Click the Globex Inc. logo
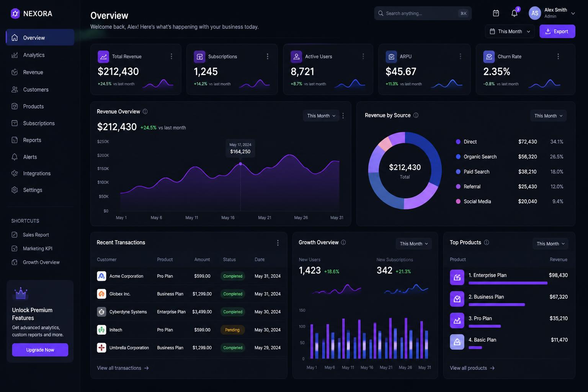Viewport: 588px width, 392px height. coord(101,294)
